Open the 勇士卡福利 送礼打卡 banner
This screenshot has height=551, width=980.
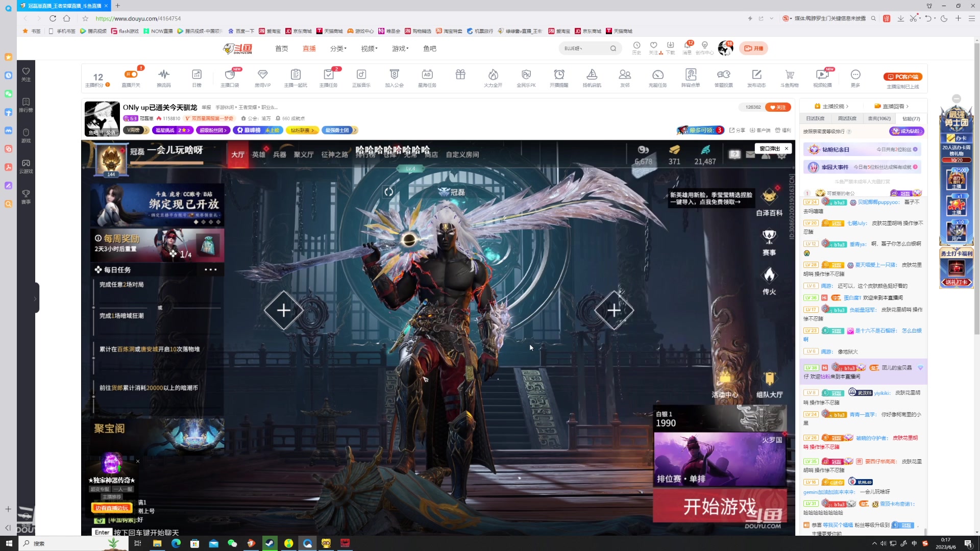(957, 268)
